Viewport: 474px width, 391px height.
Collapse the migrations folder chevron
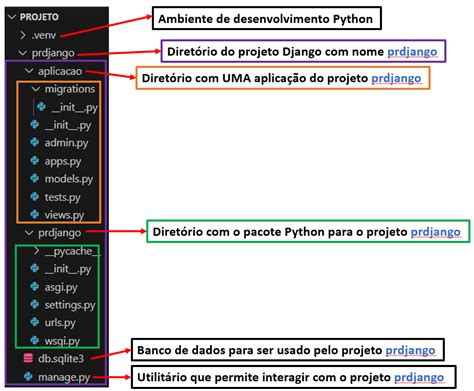click(x=36, y=89)
